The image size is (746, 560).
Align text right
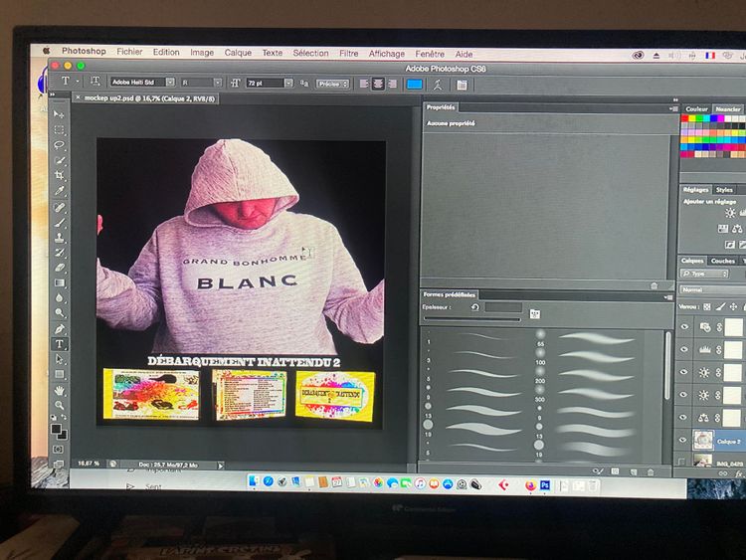coord(393,85)
